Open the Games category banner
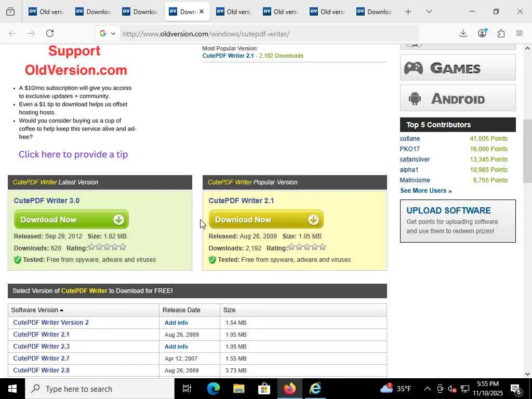 point(458,68)
